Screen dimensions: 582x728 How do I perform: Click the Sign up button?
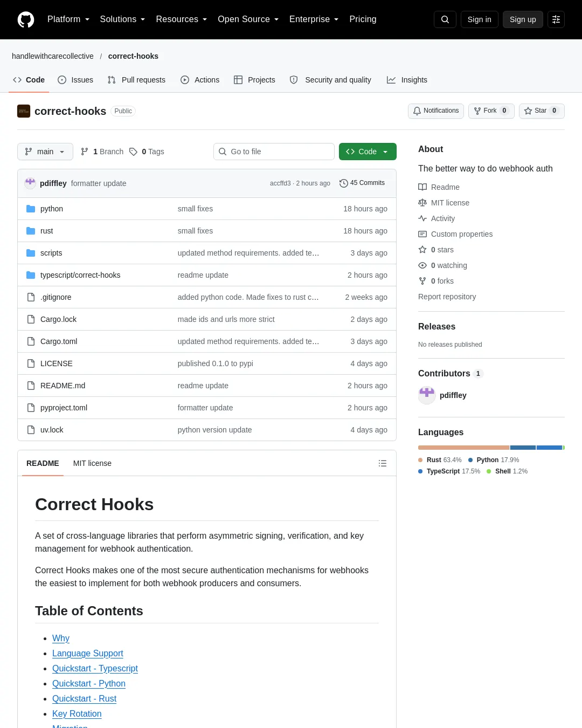click(523, 19)
